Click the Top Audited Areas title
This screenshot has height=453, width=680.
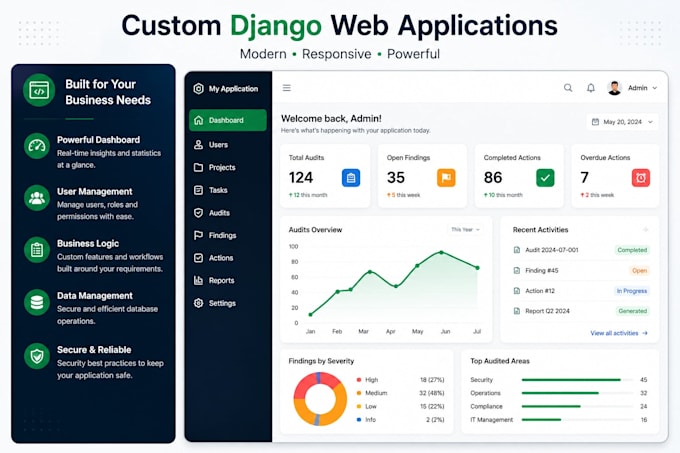pyautogui.click(x=500, y=361)
